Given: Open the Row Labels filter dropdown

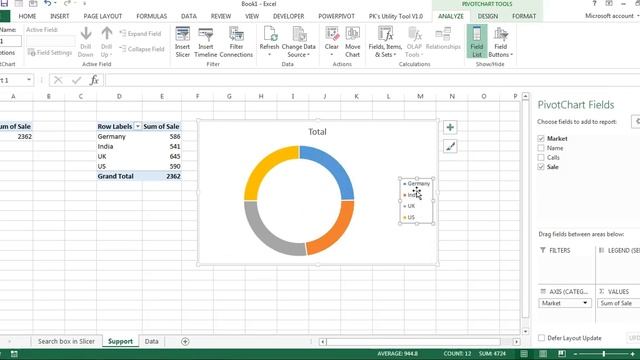Looking at the screenshot, I should pos(138,127).
